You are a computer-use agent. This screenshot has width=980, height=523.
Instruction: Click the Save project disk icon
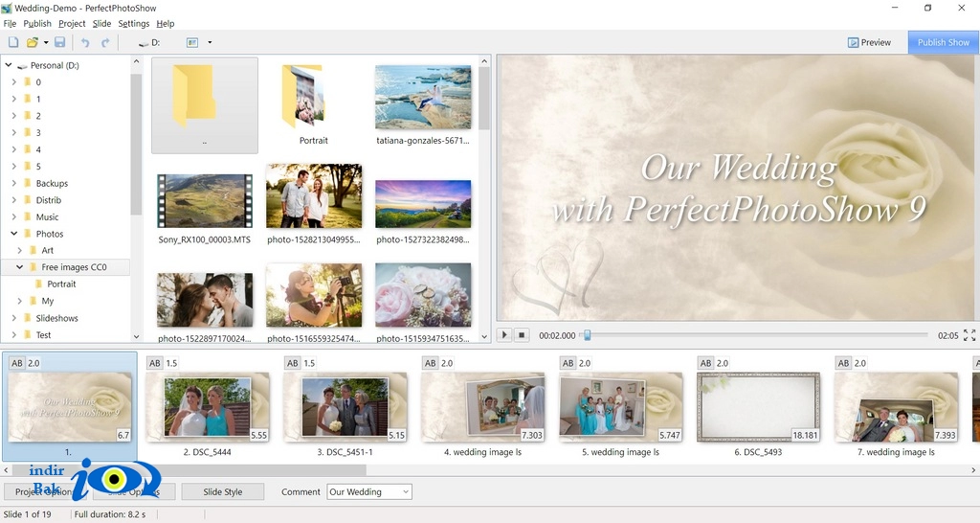pos(60,42)
